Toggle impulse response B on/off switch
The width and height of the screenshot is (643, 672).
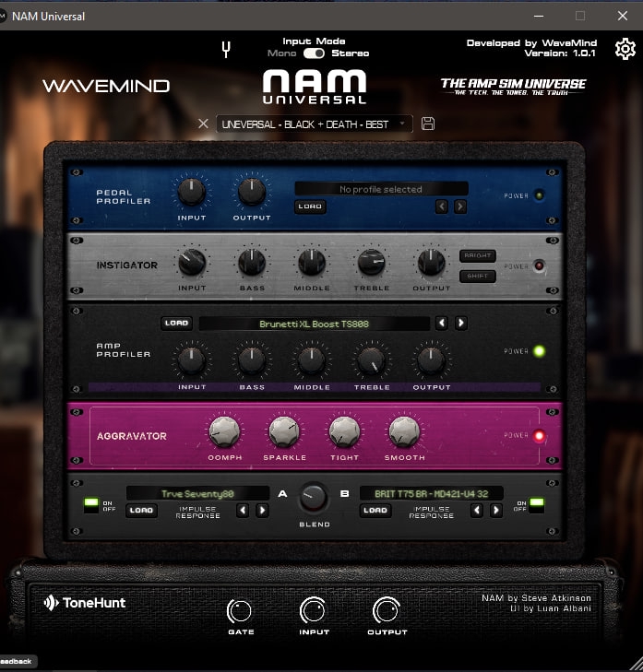(537, 505)
